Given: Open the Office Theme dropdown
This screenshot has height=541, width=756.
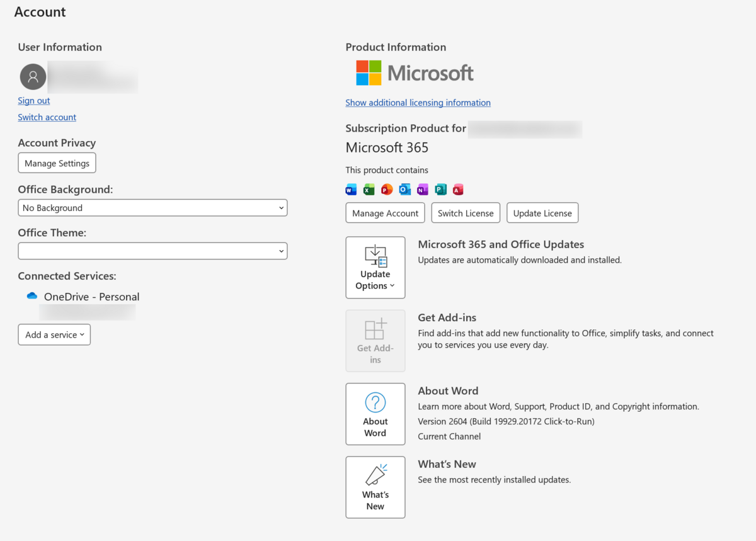Looking at the screenshot, I should (x=152, y=251).
